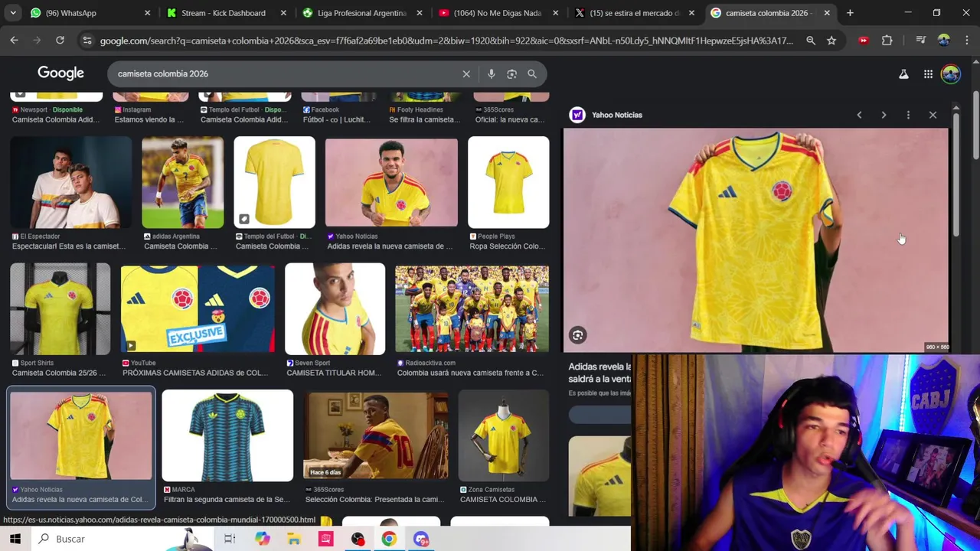
Task: Clear the Google search box text
Action: click(x=466, y=73)
